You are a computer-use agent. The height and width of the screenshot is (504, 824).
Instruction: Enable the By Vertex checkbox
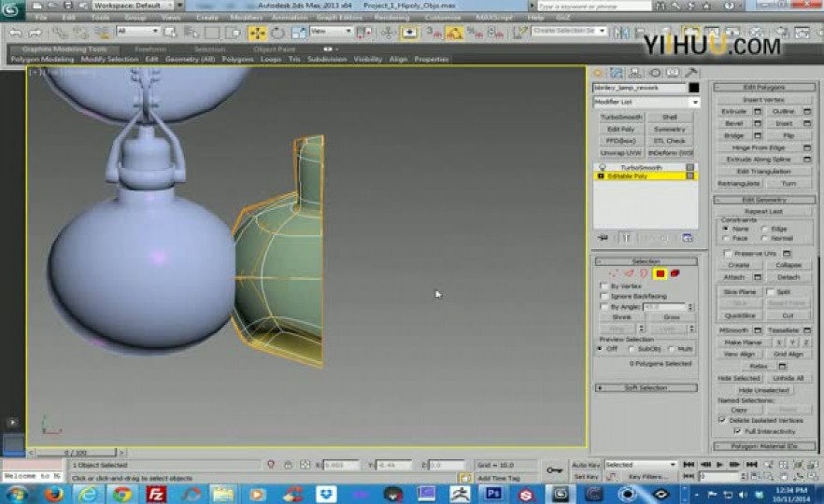[604, 287]
